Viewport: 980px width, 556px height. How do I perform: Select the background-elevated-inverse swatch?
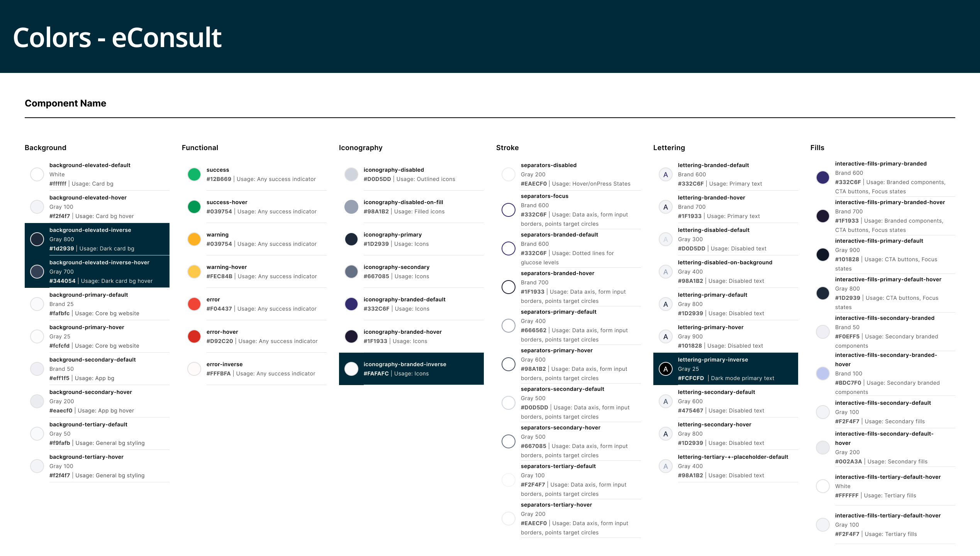click(37, 239)
